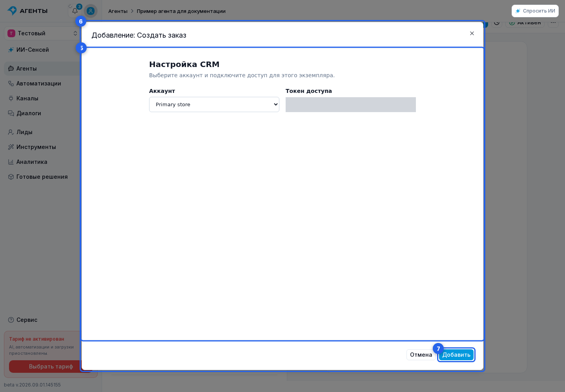The width and height of the screenshot is (565, 392).
Task: Click the Добавить button
Action: [456, 355]
